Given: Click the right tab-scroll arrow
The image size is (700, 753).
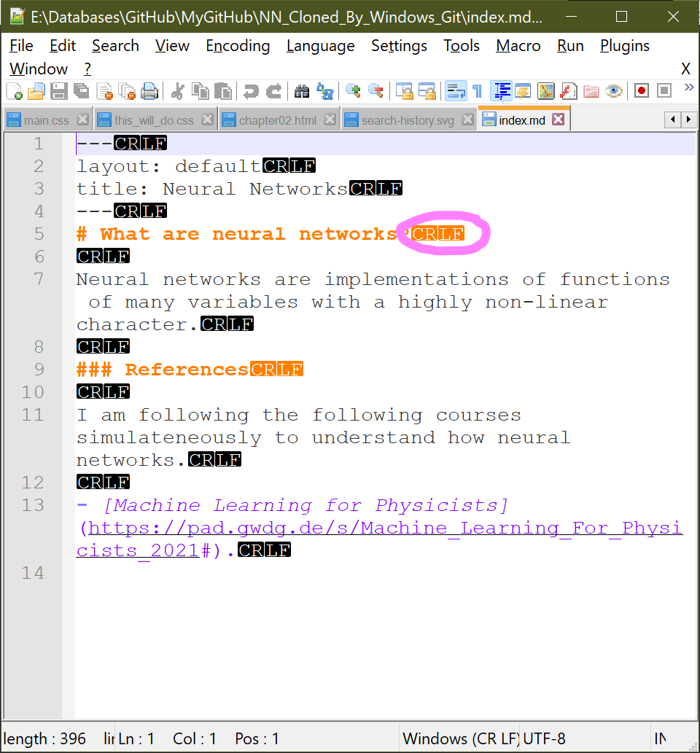Looking at the screenshot, I should tap(690, 118).
